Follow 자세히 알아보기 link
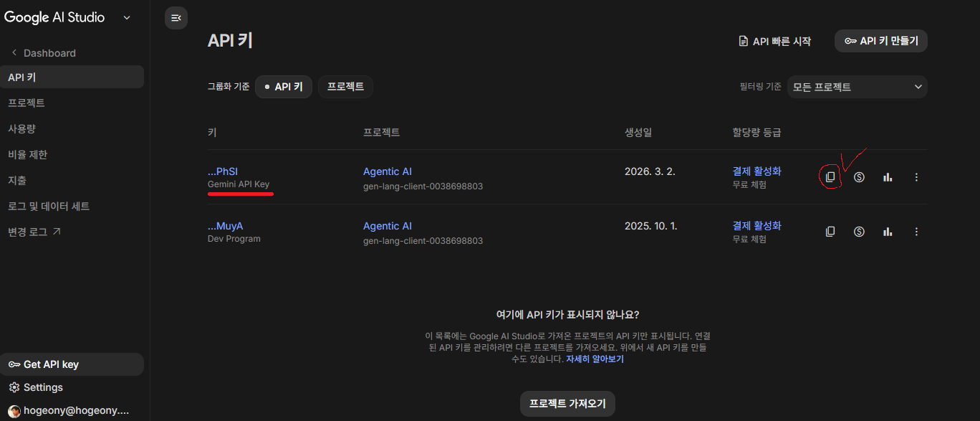 595,359
